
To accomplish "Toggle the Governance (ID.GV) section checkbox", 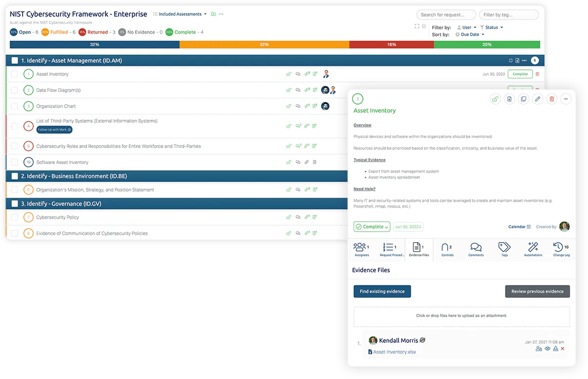I will [x=15, y=204].
